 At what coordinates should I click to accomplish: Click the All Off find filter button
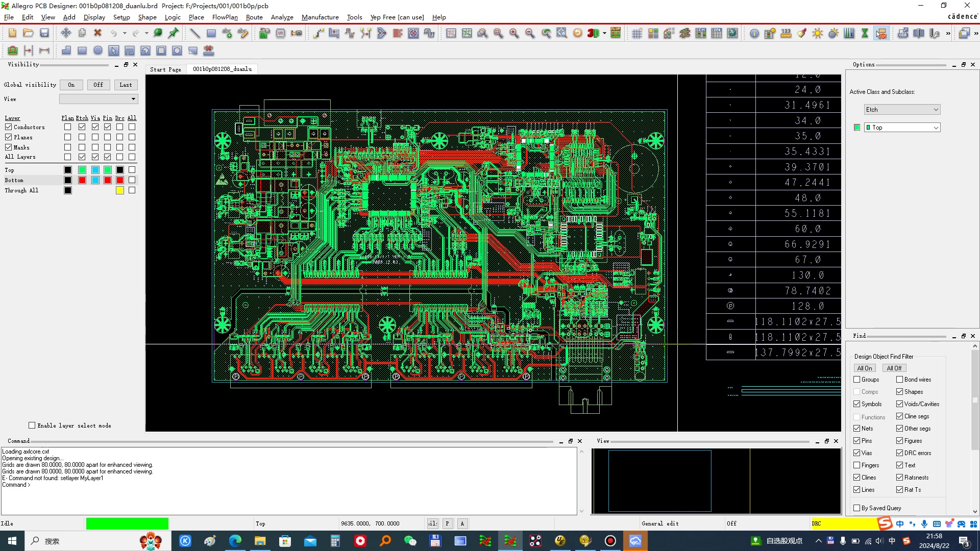pyautogui.click(x=894, y=368)
